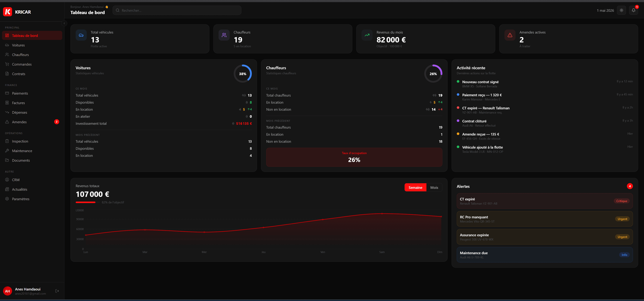Click the Maintenance wrench icon
This screenshot has width=644, height=301.
[7, 151]
